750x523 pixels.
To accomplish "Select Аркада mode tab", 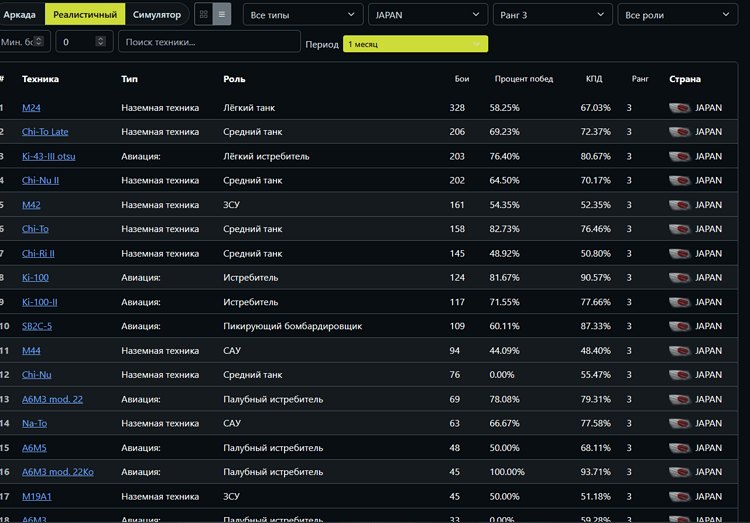I will 20,15.
